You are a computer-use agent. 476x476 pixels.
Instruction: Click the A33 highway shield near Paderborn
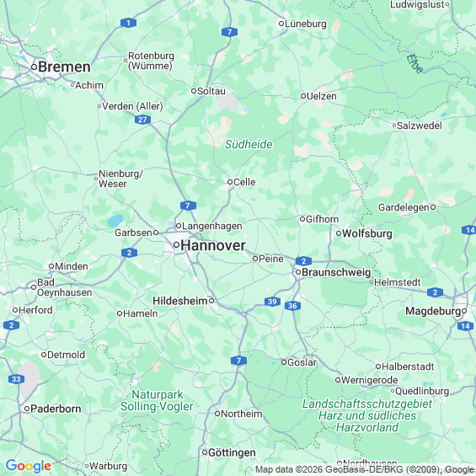16,379
